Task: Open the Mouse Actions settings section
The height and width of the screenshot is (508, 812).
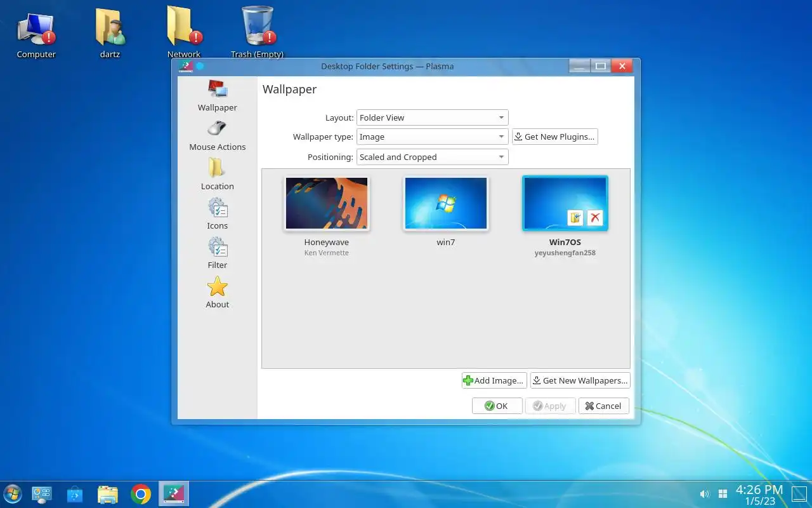Action: [217, 135]
